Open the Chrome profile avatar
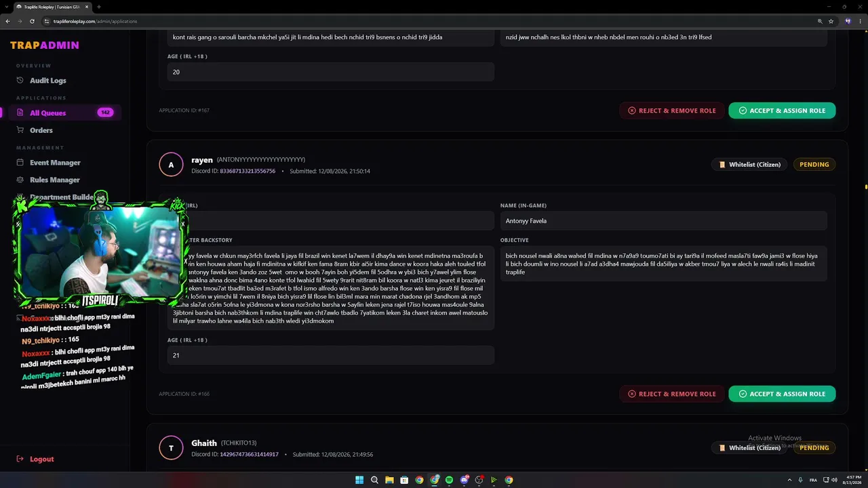This screenshot has width=868, height=488. 848,21
